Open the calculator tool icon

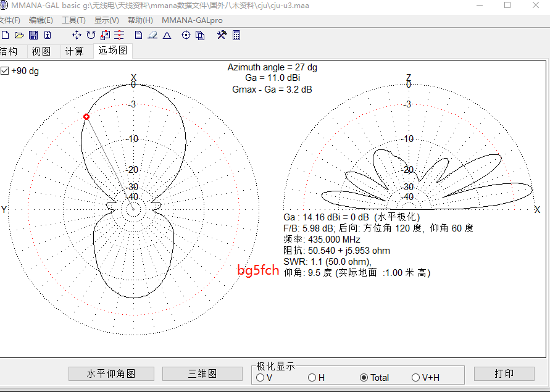236,35
